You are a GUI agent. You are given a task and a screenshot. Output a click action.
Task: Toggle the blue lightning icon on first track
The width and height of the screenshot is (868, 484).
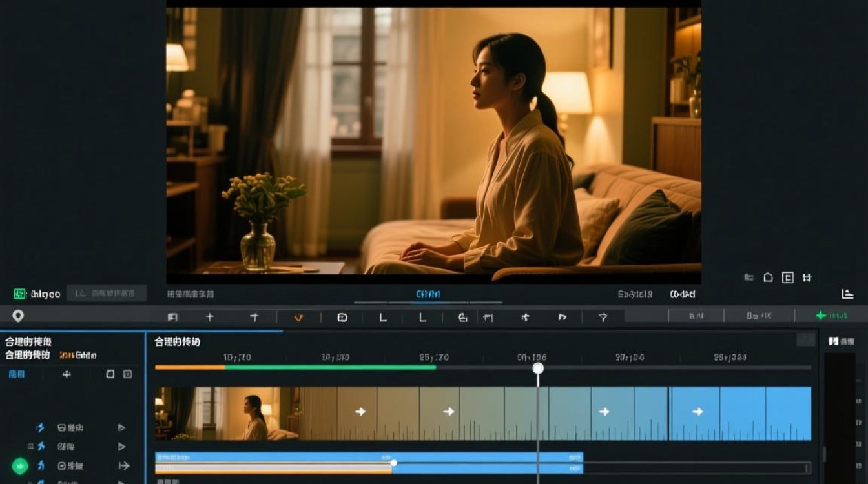click(x=41, y=427)
